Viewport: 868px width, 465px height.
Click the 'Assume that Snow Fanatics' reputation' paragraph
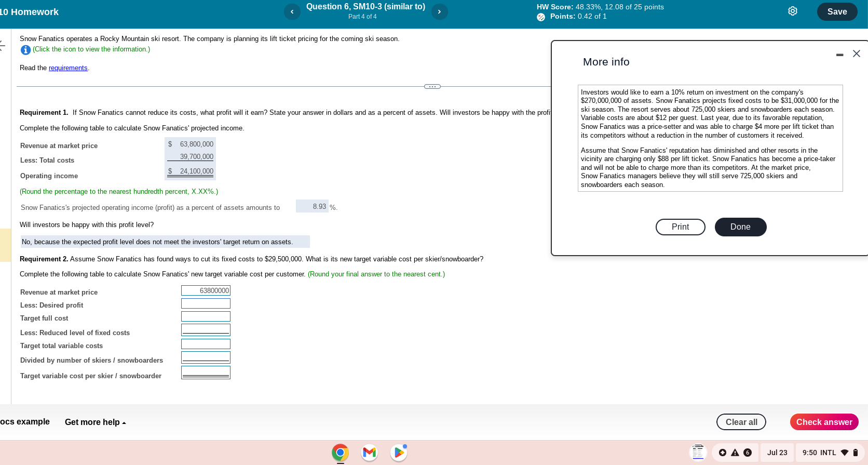(708, 167)
